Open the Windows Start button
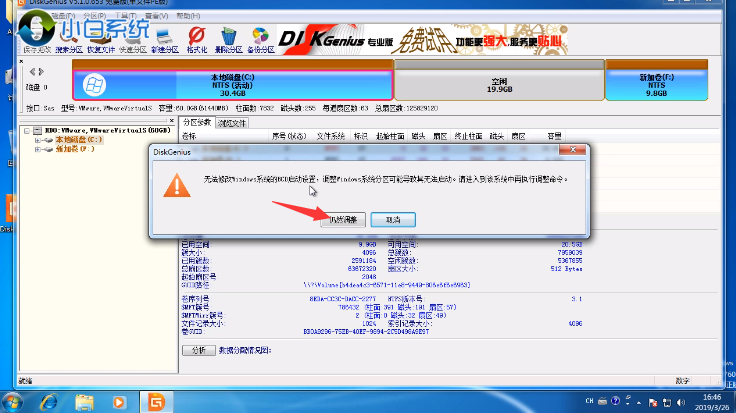This screenshot has width=736, height=413. coord(13,402)
